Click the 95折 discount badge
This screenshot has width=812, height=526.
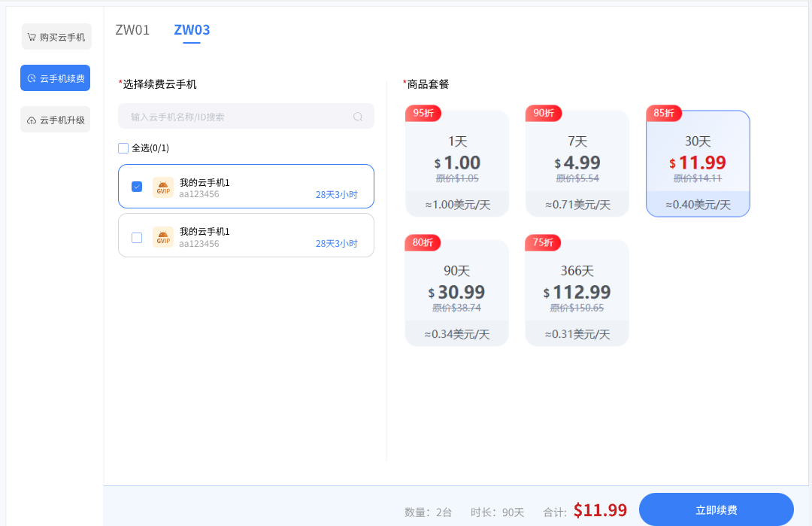(x=423, y=114)
